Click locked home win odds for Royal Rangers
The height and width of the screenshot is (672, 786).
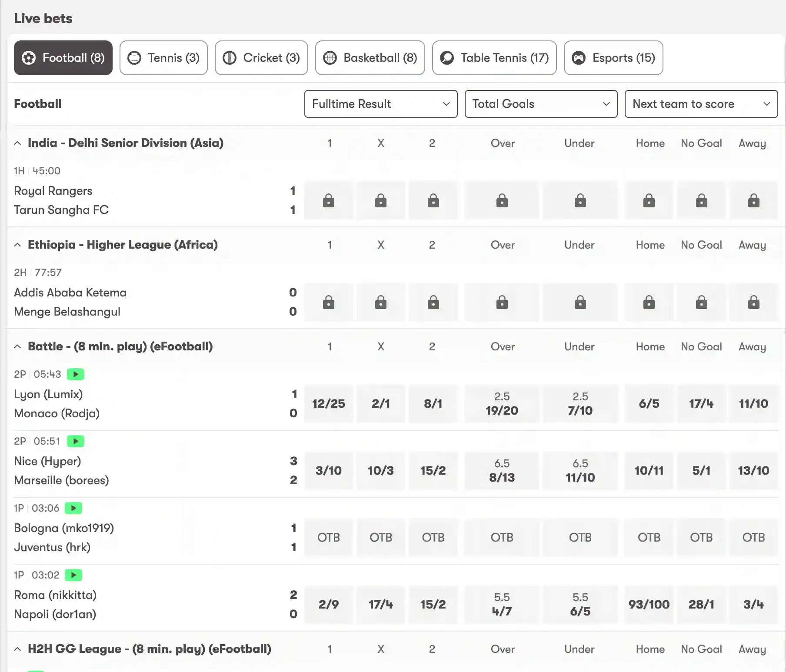click(329, 200)
